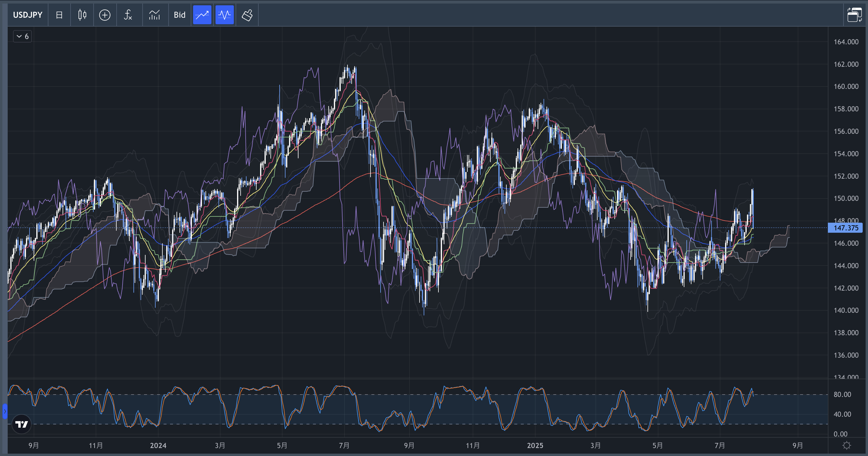Expand the left side panel blue handle
Image resolution: width=868 pixels, height=456 pixels.
click(5, 411)
